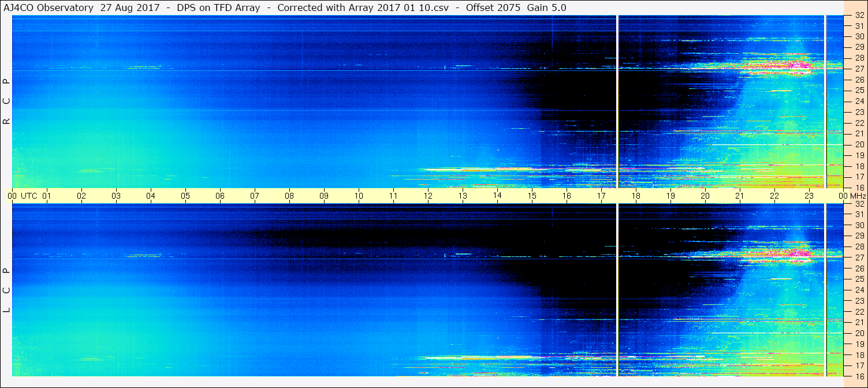Click the 'Offset 2075' header value
This screenshot has height=388, width=868.
[494, 8]
